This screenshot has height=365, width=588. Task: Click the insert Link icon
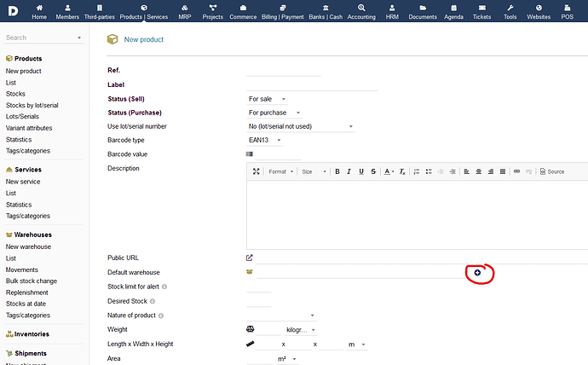click(x=516, y=171)
